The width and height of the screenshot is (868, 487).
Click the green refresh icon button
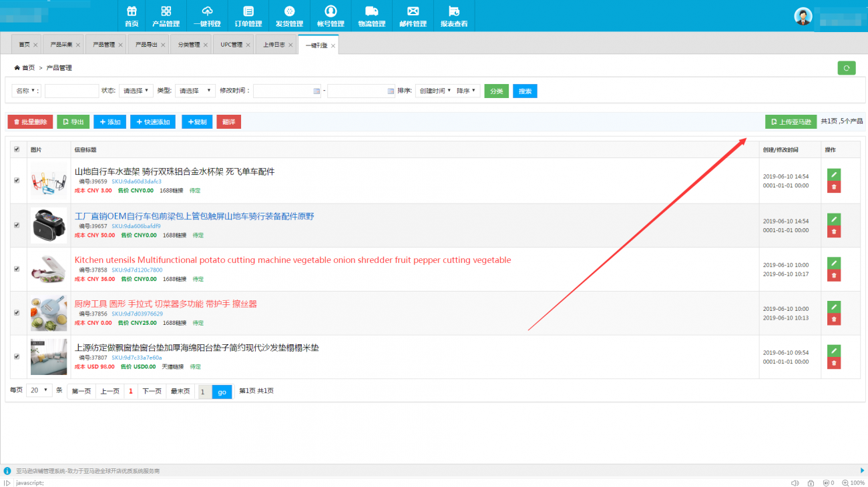tap(846, 68)
